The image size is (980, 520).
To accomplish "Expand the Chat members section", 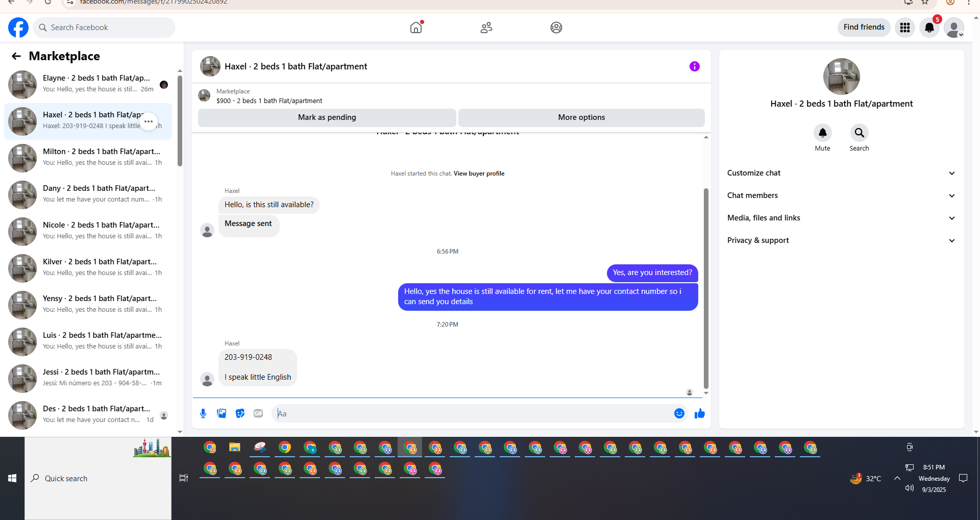I will pos(841,195).
